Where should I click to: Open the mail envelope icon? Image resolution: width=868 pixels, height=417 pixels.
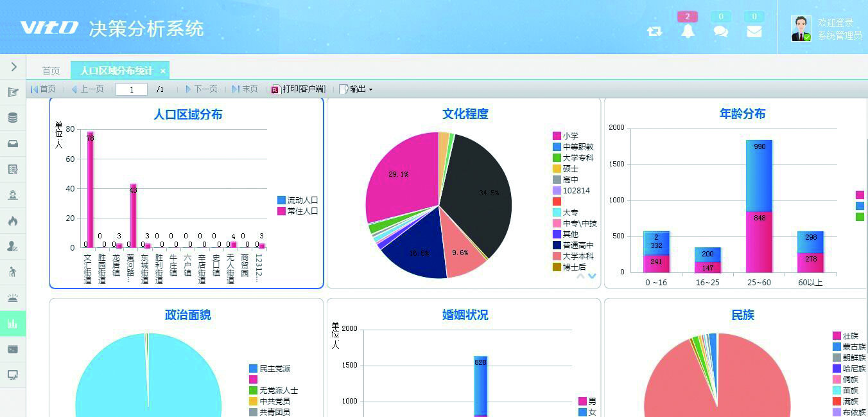[x=754, y=31]
